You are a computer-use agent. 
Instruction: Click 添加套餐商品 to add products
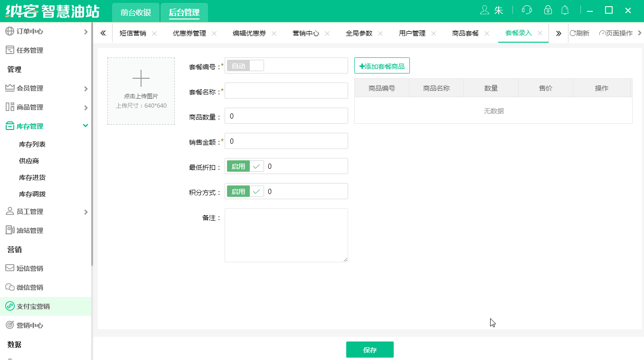(382, 65)
